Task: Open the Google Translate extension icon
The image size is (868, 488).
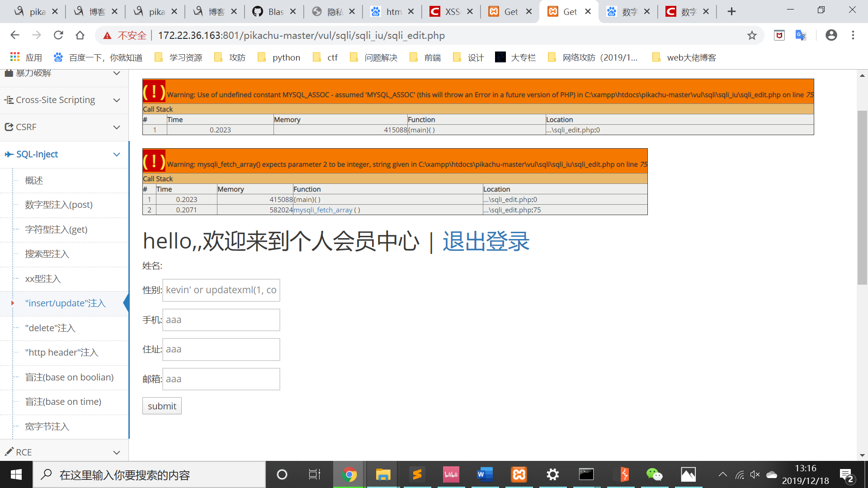Action: point(801,35)
